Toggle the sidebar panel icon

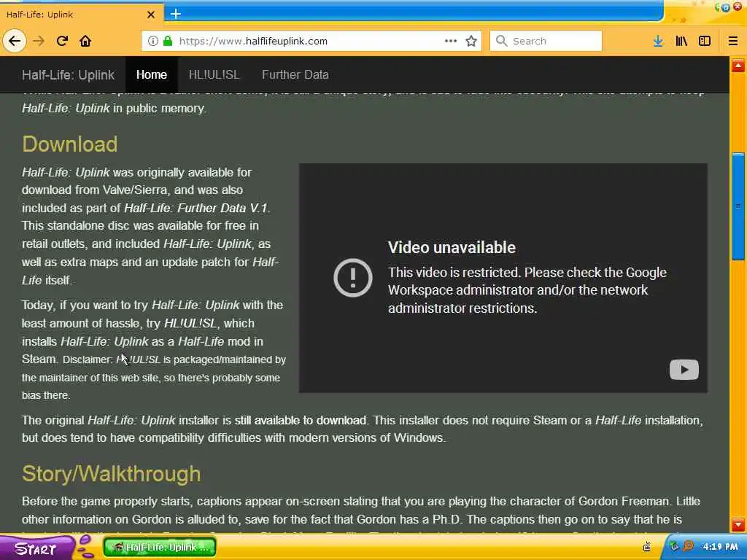(705, 41)
